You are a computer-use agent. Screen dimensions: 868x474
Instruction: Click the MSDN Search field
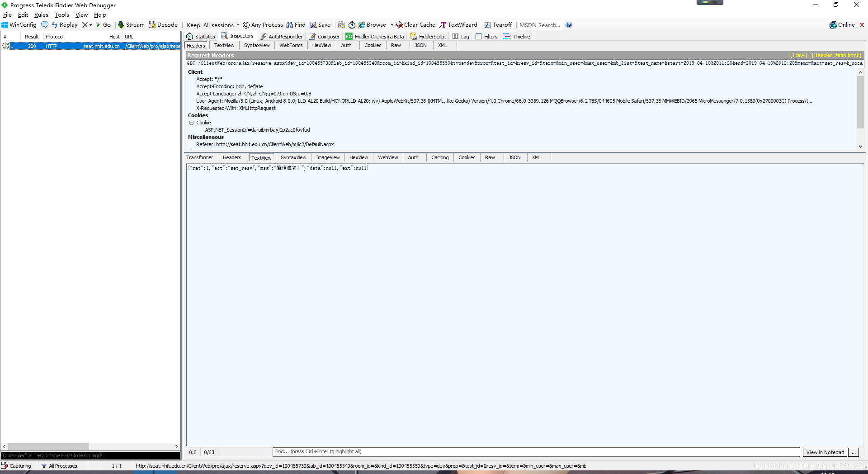(540, 25)
